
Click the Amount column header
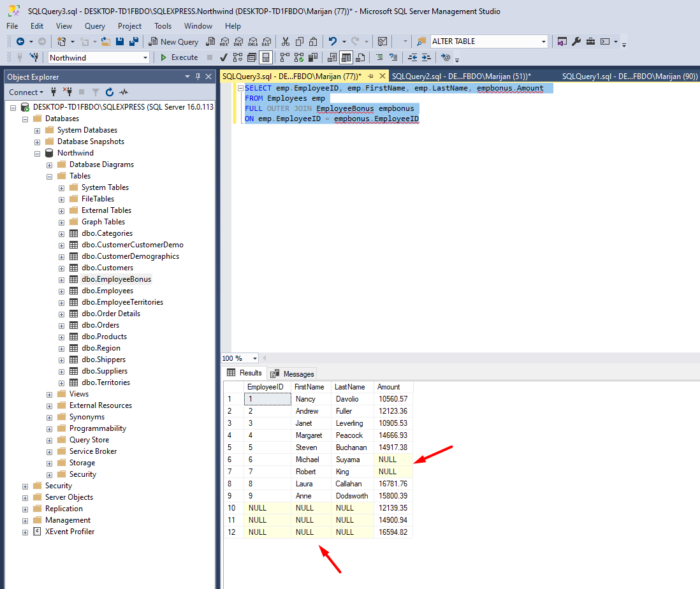394,387
